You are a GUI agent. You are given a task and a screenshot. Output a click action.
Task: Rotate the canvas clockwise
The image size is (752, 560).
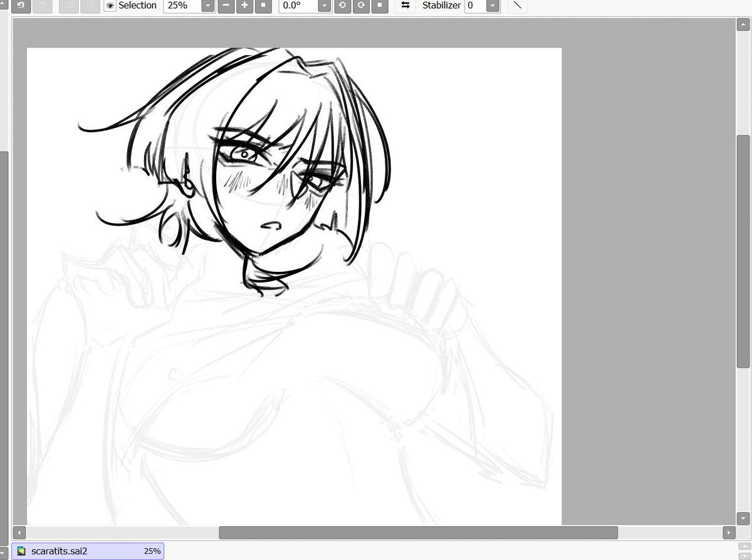coord(361,6)
